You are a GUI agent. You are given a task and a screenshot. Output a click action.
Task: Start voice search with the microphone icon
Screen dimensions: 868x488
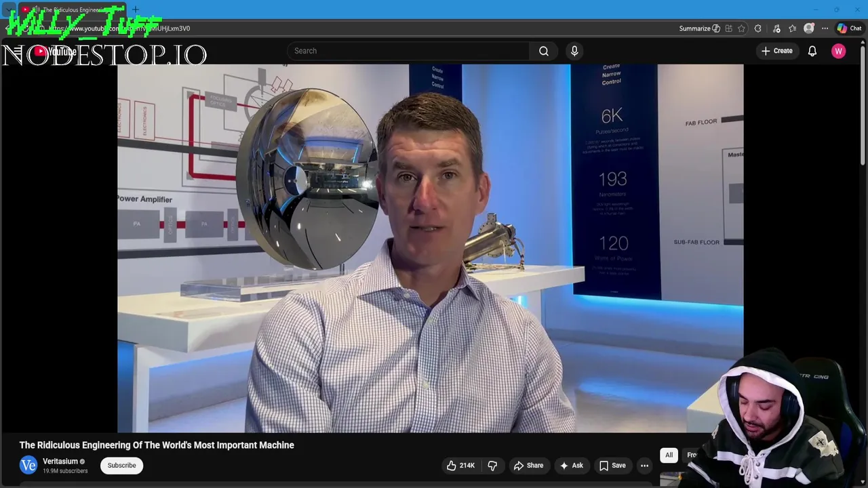pyautogui.click(x=574, y=51)
